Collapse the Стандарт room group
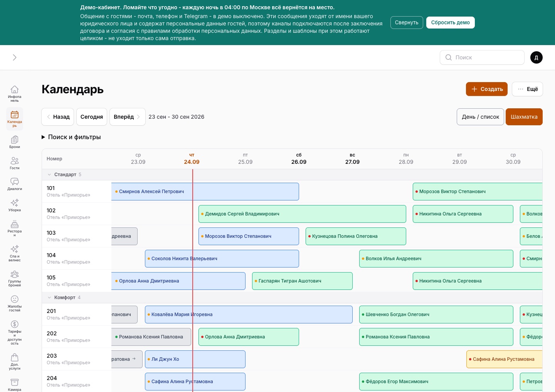The image size is (555, 392). 49,175
